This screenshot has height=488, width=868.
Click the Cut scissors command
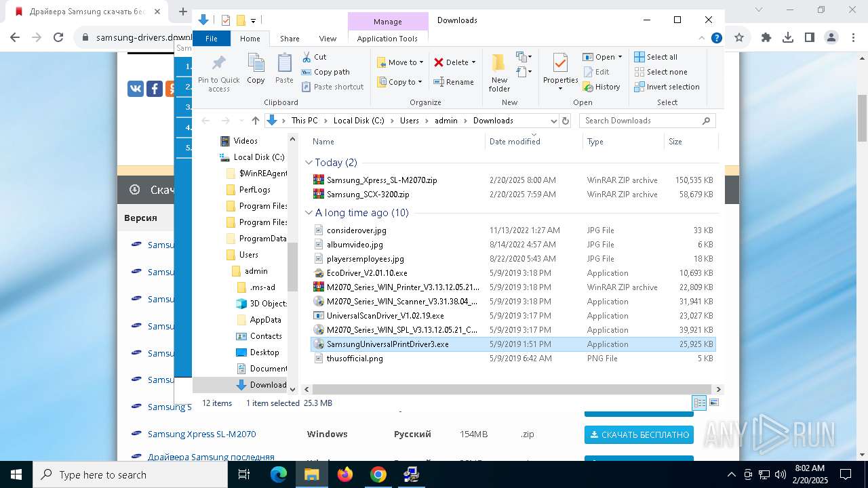314,57
